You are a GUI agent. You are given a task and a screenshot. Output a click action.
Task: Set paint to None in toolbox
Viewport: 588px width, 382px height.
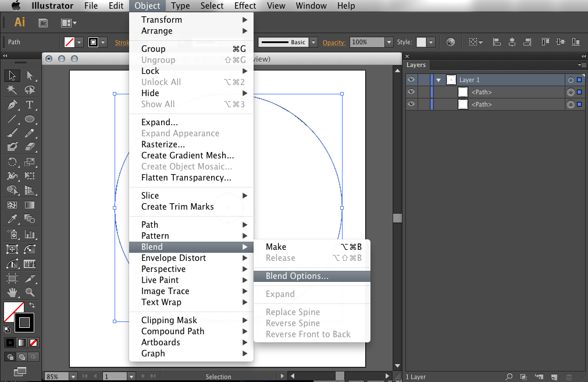tap(33, 342)
